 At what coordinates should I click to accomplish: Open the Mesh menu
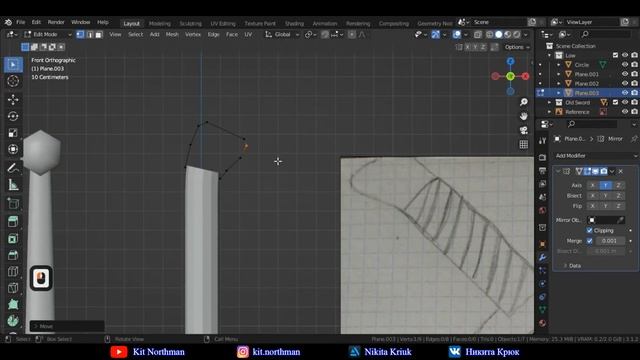[x=172, y=35]
